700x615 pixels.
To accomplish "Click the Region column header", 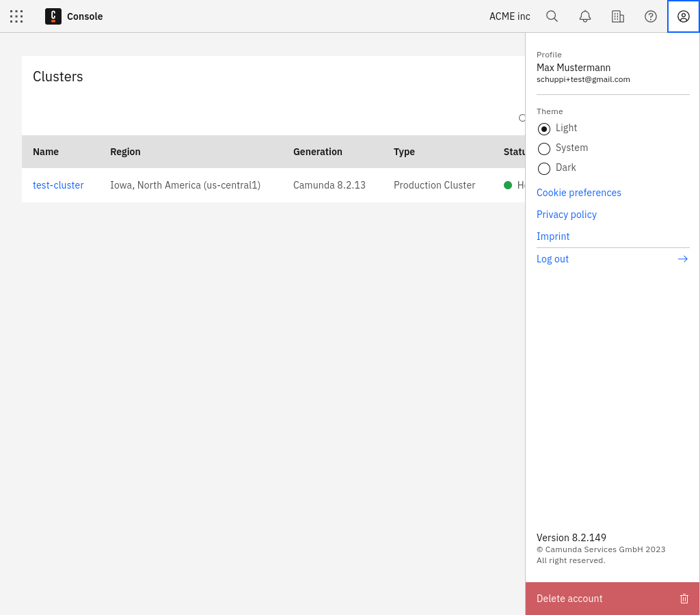I will pyautogui.click(x=125, y=152).
